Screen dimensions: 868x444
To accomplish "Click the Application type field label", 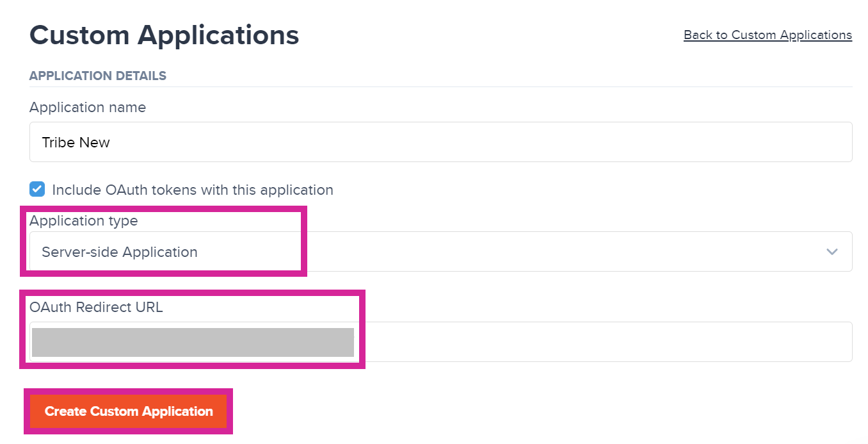I will [x=83, y=221].
